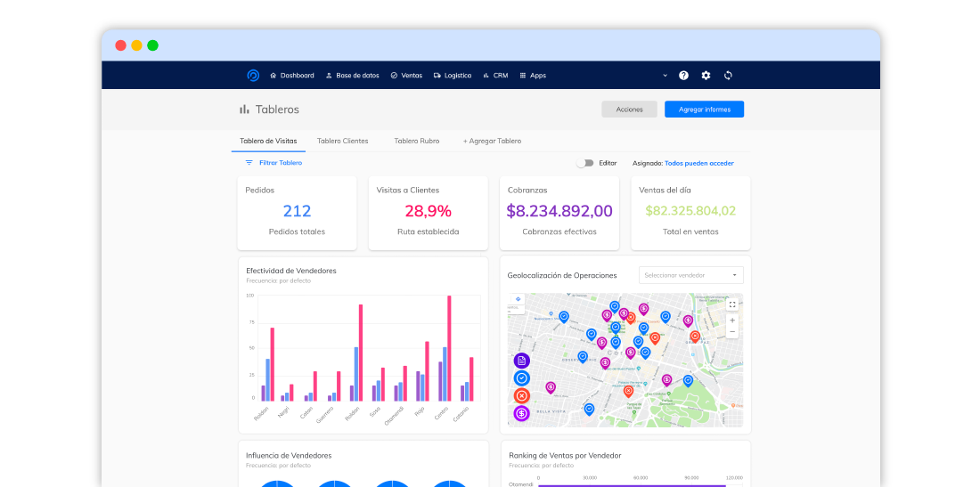Open the Dashboard menu
Image resolution: width=980 pixels, height=487 pixels.
pyautogui.click(x=292, y=76)
